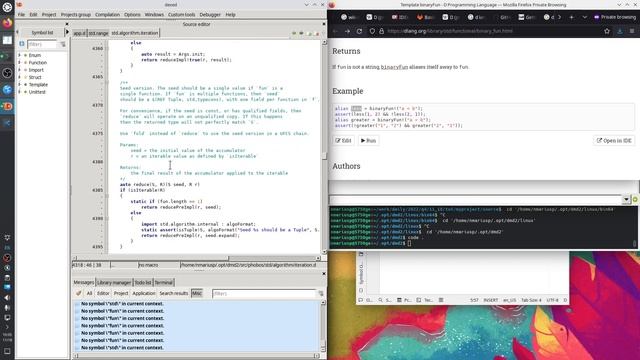
Task: Follow the binaryFun link in Returns
Action: coord(394,67)
